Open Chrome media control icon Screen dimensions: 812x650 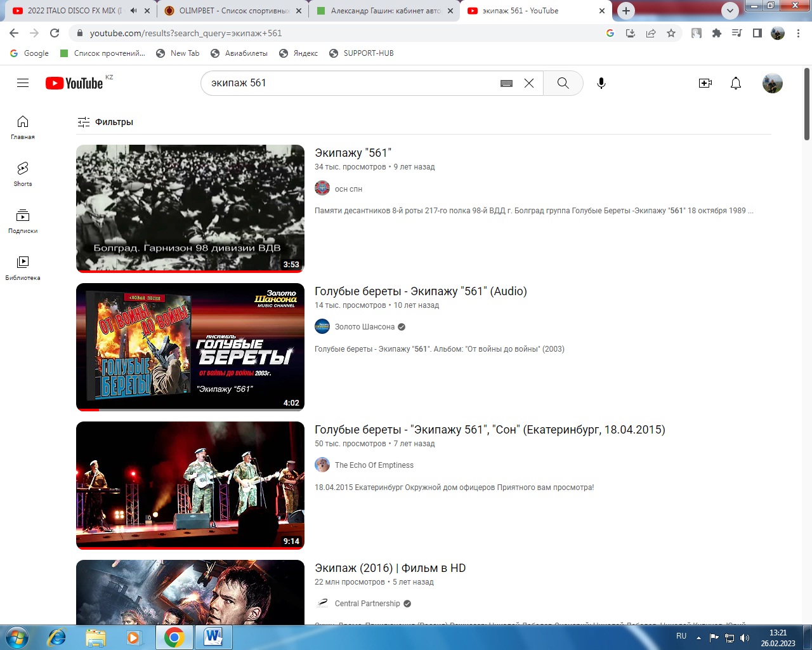click(x=737, y=33)
